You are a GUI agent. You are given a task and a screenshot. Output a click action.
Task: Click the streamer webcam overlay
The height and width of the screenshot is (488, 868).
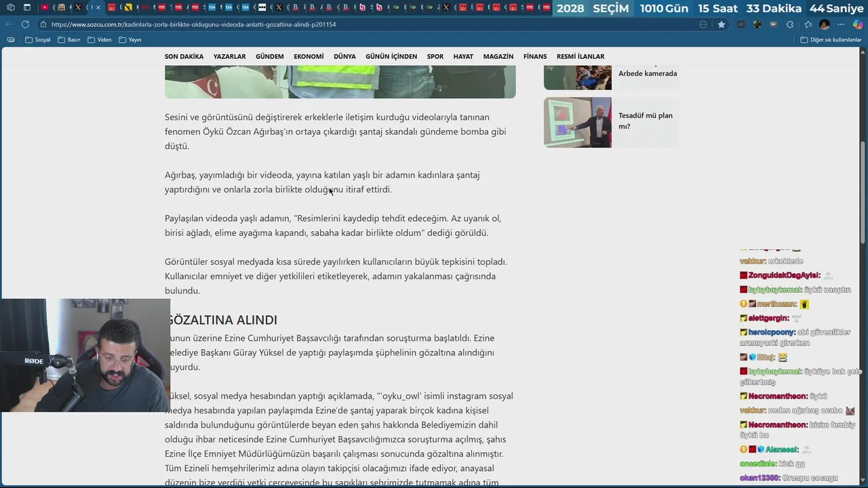click(x=85, y=355)
